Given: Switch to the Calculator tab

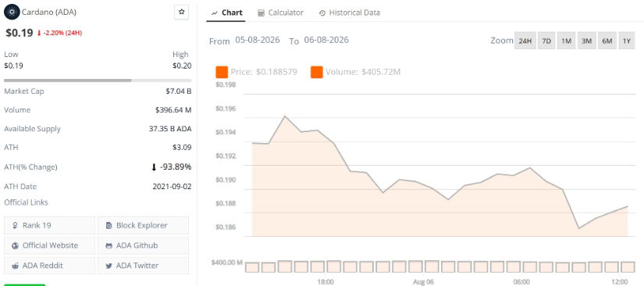Looking at the screenshot, I should (280, 13).
